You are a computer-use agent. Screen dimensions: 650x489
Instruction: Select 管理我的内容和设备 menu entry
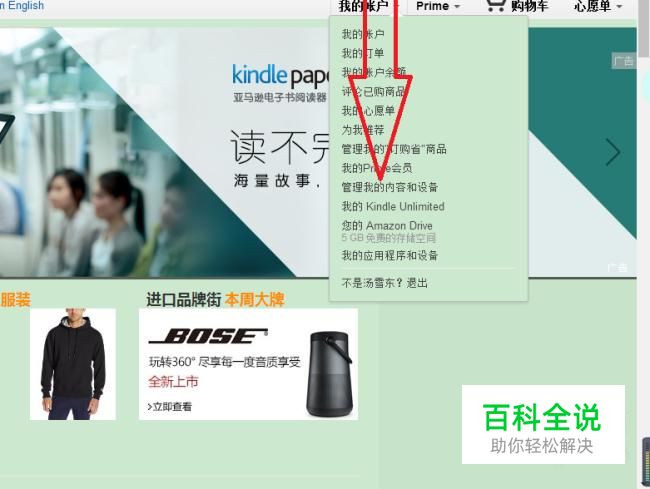[x=390, y=187]
